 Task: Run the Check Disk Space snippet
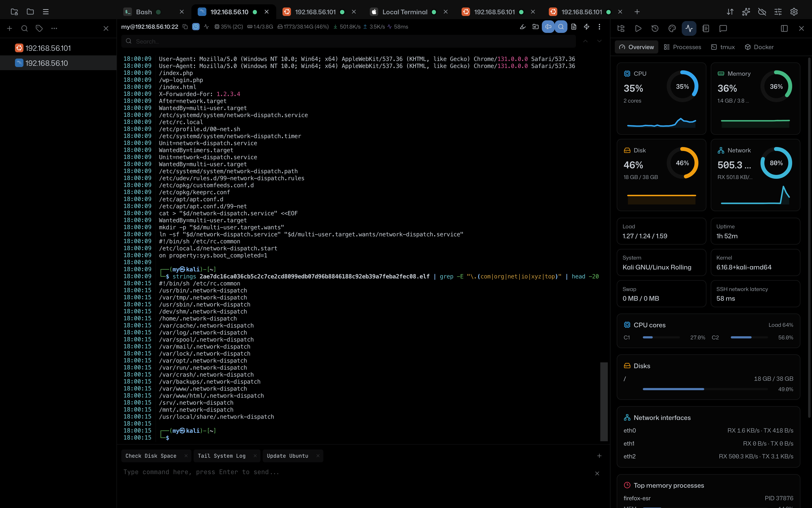click(151, 456)
